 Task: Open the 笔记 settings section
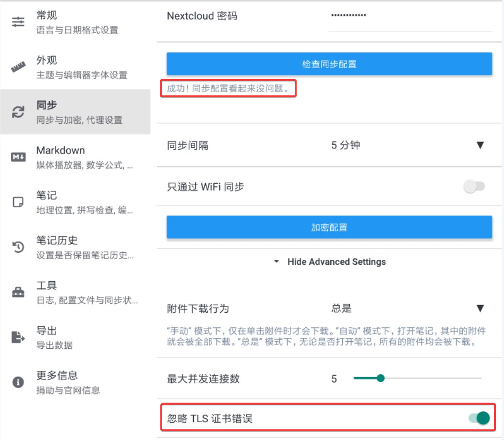pos(75,202)
